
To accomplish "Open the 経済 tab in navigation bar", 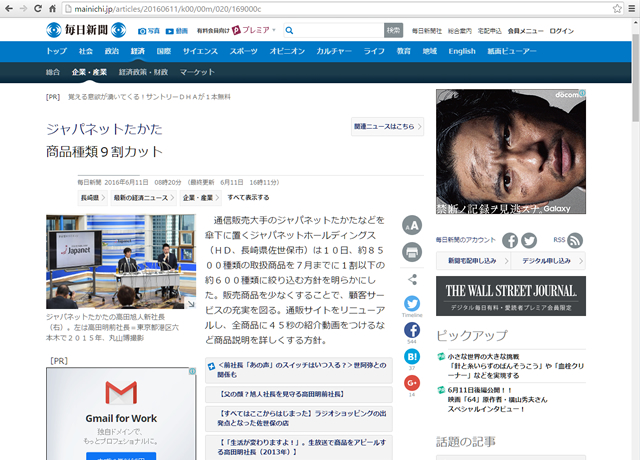I will (138, 50).
